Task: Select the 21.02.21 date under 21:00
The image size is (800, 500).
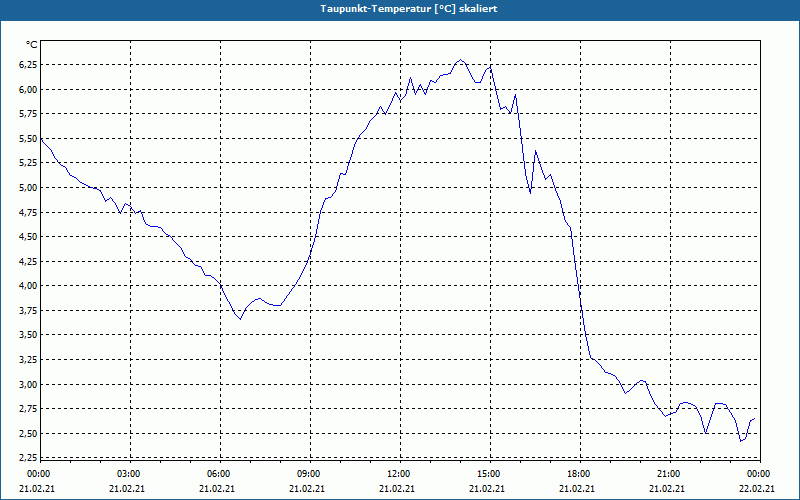Action: pos(667,489)
